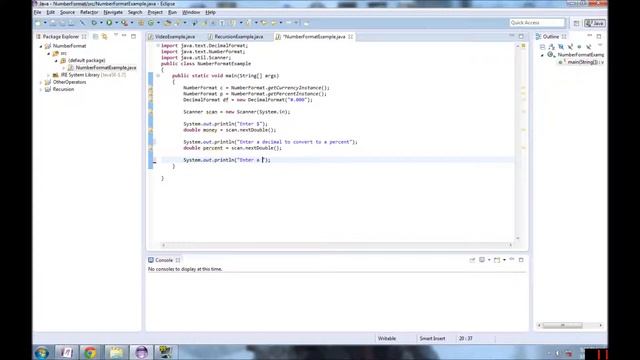
Task: Open the Windows Start button
Action: (x=42, y=352)
